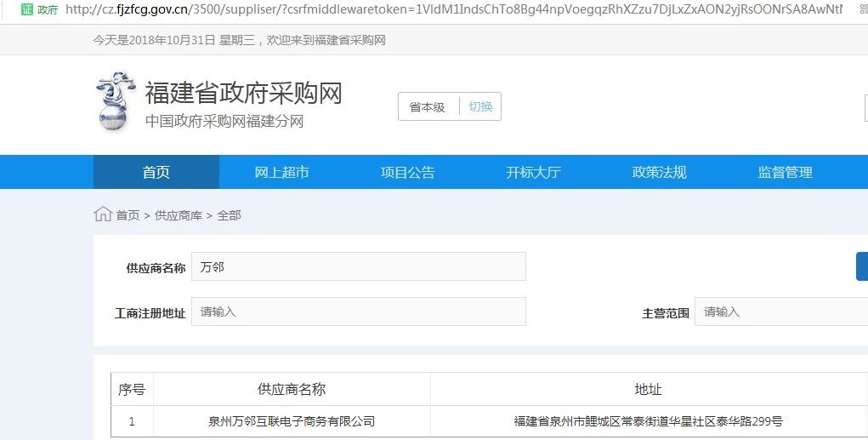Click the blue search button at right edge

[862, 266]
